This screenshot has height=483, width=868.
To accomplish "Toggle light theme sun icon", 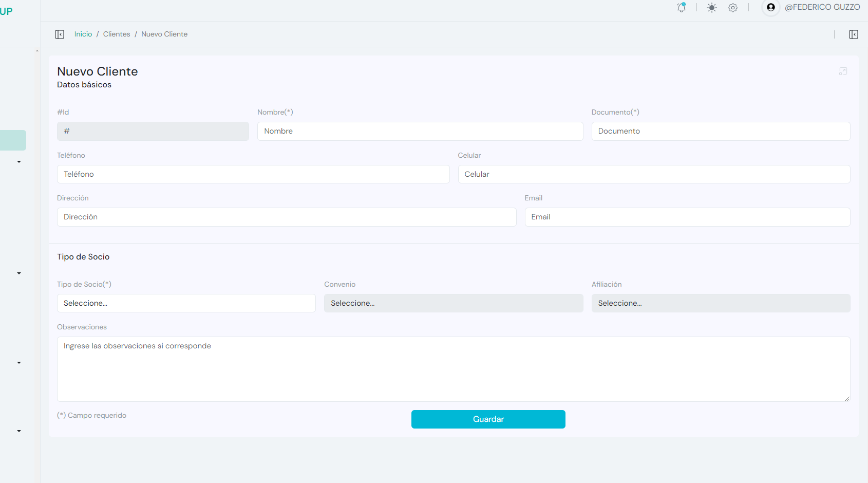I will pos(712,8).
